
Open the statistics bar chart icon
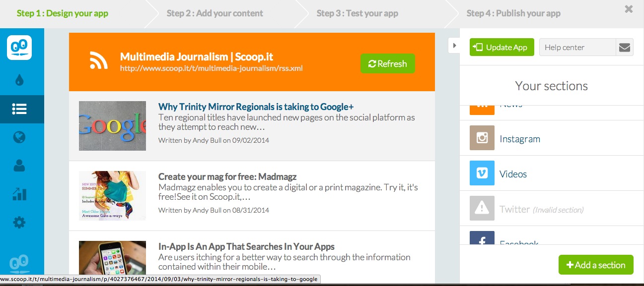(x=19, y=194)
